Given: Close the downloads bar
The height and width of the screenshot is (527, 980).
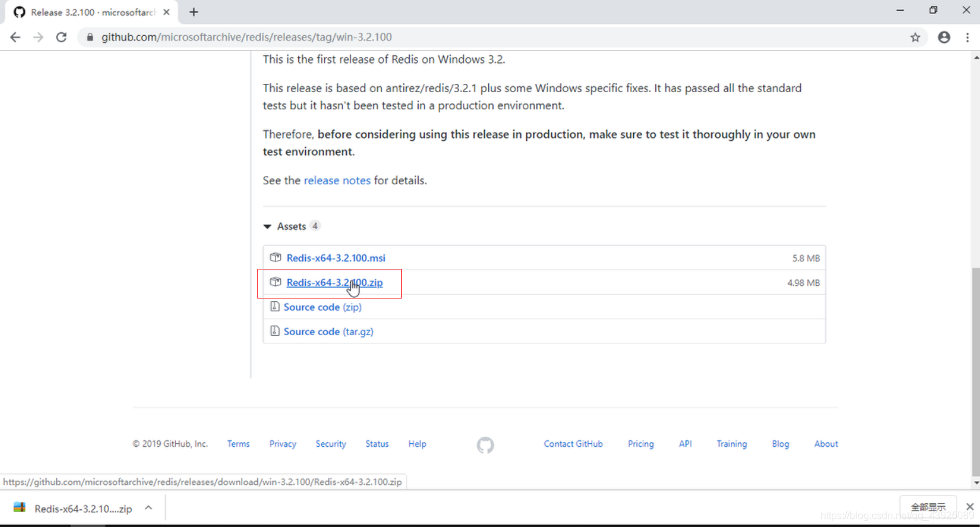Looking at the screenshot, I should pos(970,507).
